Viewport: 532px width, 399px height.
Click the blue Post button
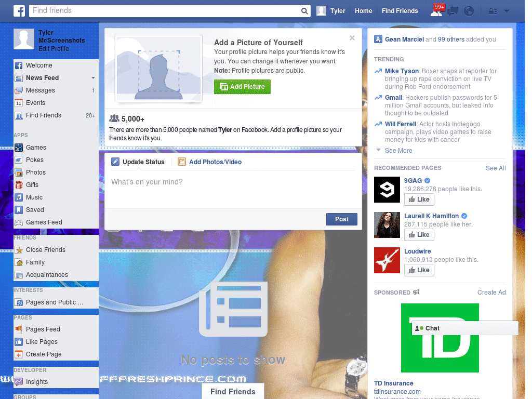pos(342,220)
